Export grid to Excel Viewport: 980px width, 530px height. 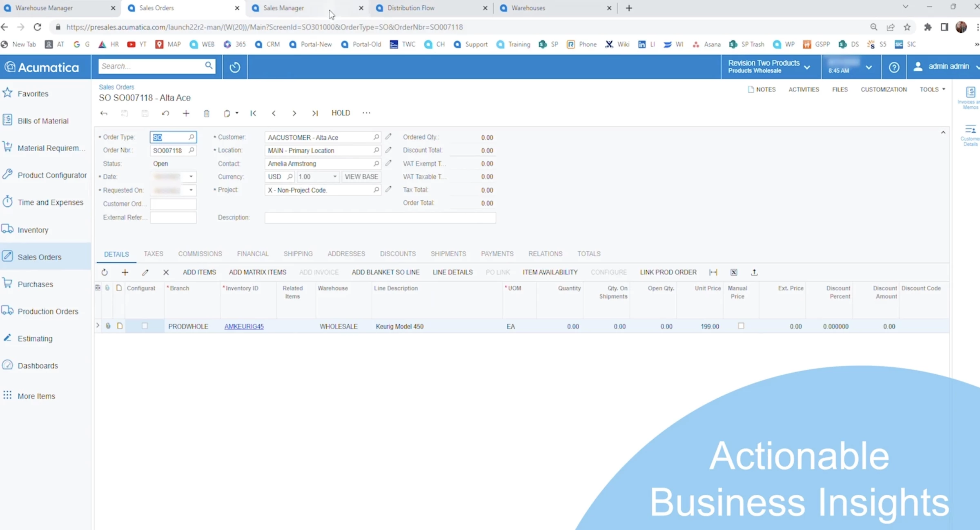click(x=734, y=272)
